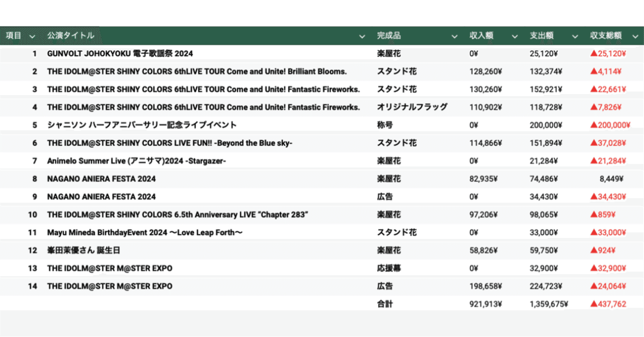Click the expense value 132,374¥
644x337 pixels.
(x=546, y=71)
